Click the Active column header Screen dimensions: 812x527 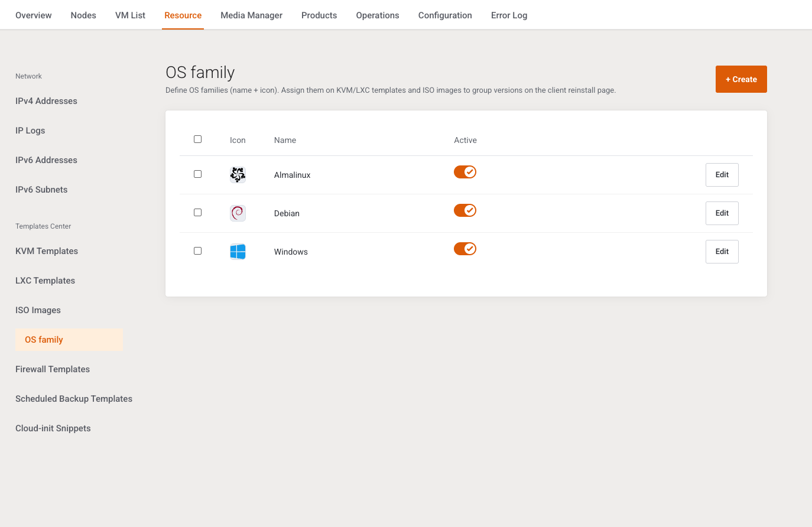coord(465,140)
